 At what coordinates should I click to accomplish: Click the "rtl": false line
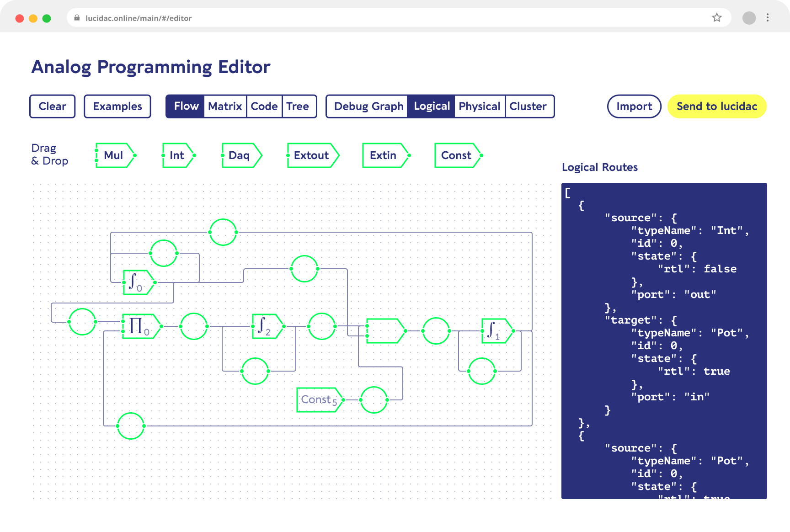tap(697, 269)
